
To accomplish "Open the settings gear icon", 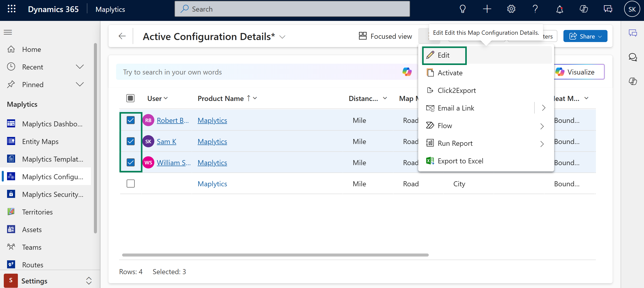I will click(x=511, y=9).
